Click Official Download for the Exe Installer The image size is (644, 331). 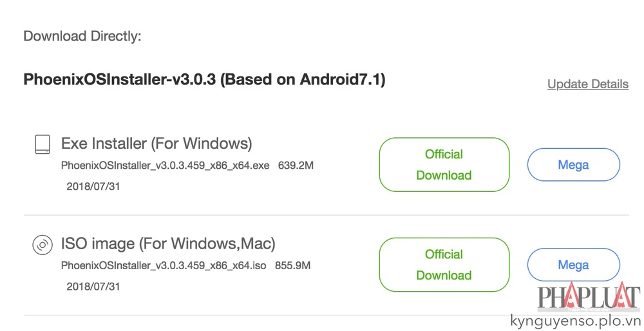(x=444, y=165)
